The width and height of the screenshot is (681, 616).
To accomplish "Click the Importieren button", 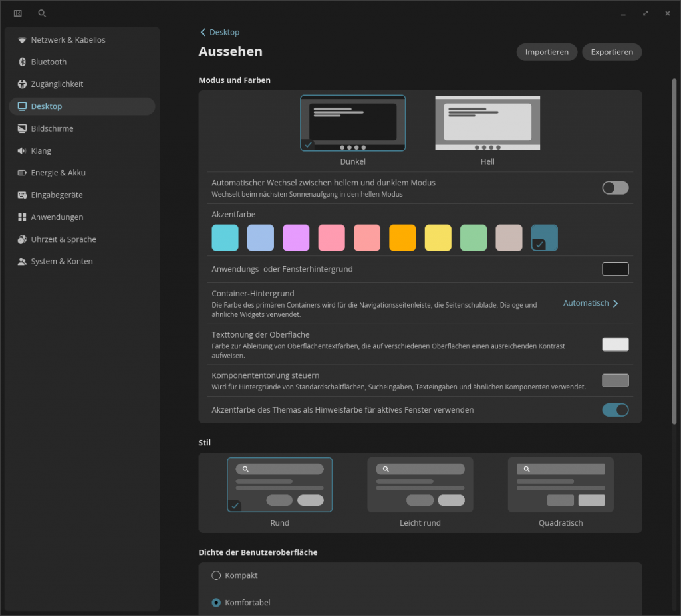I will click(546, 52).
